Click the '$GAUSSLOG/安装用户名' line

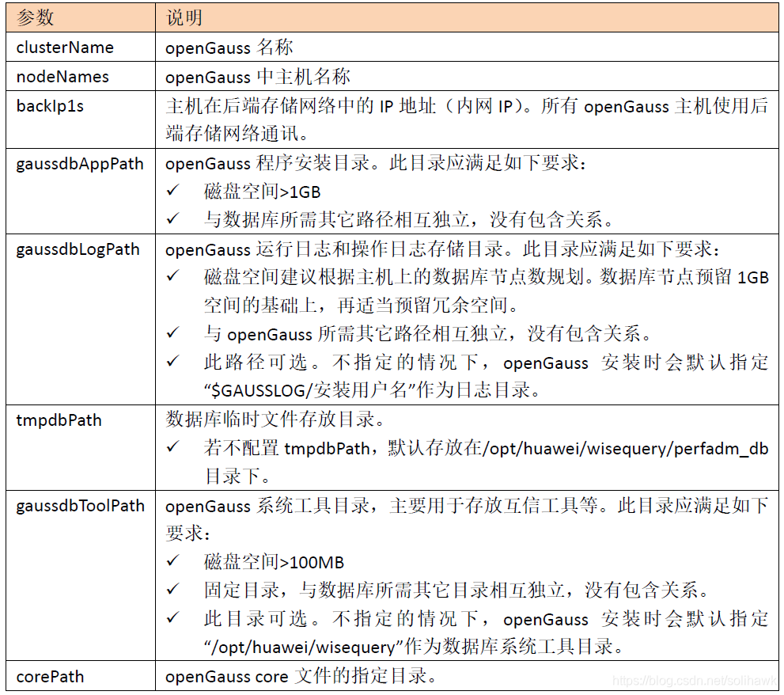click(373, 390)
